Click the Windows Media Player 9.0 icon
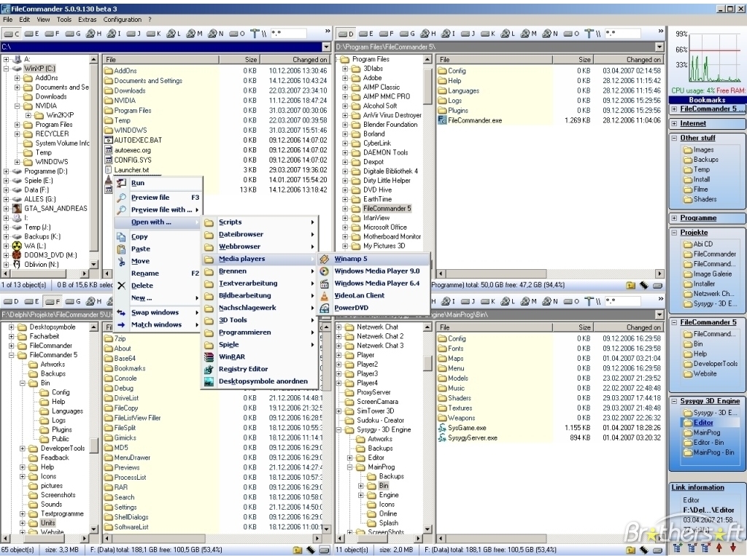The image size is (747, 560). pos(325,271)
